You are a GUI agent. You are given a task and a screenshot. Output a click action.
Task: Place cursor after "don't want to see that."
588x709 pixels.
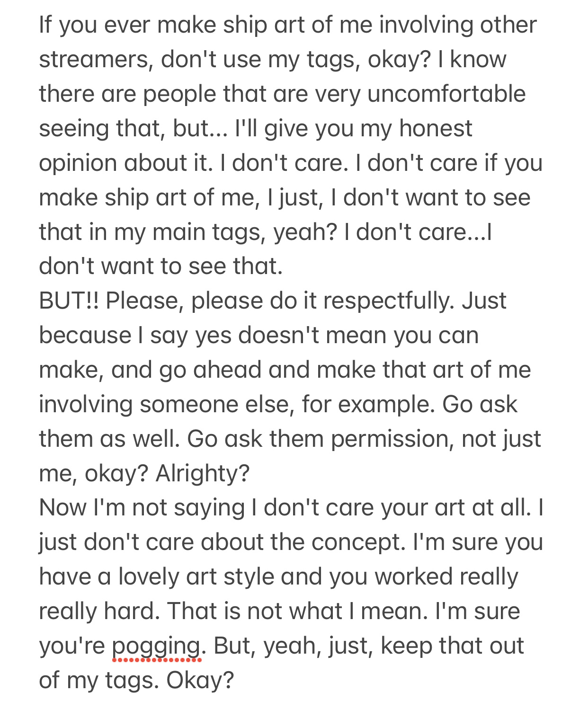pos(283,266)
